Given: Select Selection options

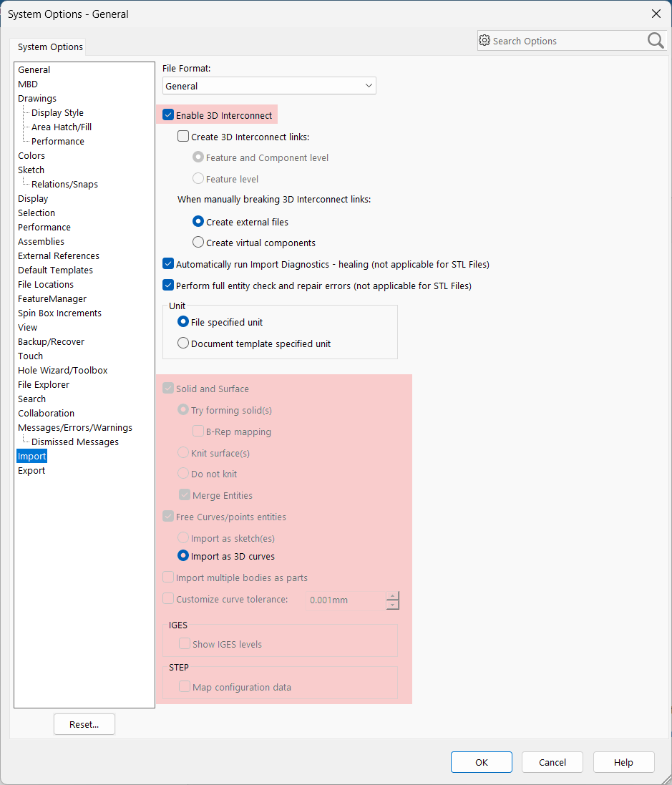Looking at the screenshot, I should point(36,213).
